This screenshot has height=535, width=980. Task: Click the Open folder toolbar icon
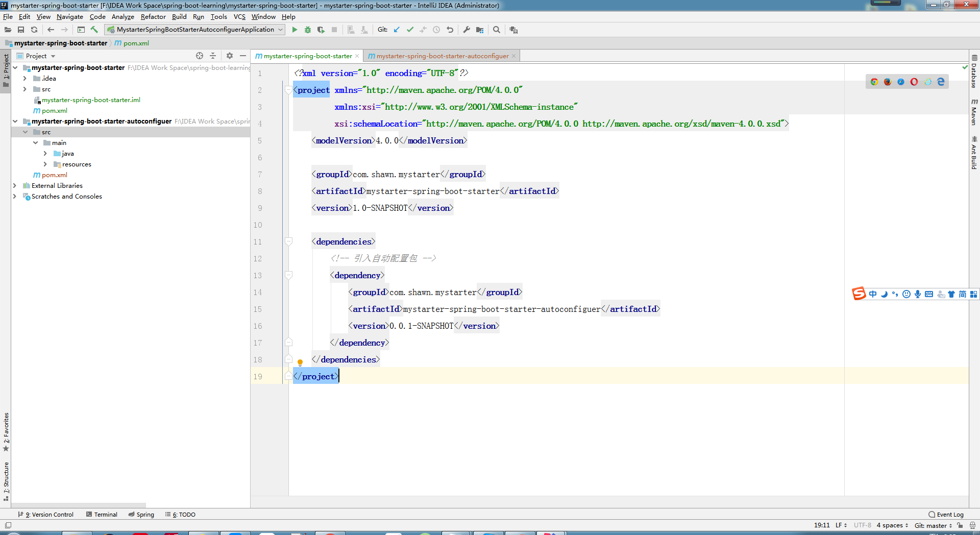click(x=8, y=30)
